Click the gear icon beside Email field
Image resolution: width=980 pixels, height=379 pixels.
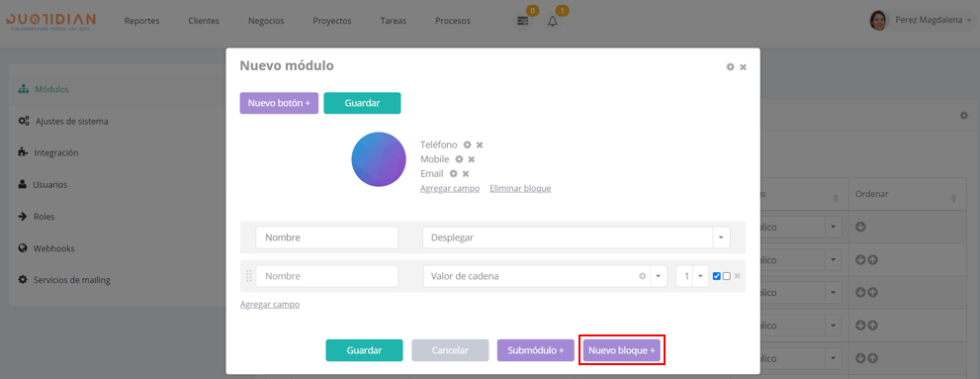click(x=454, y=173)
